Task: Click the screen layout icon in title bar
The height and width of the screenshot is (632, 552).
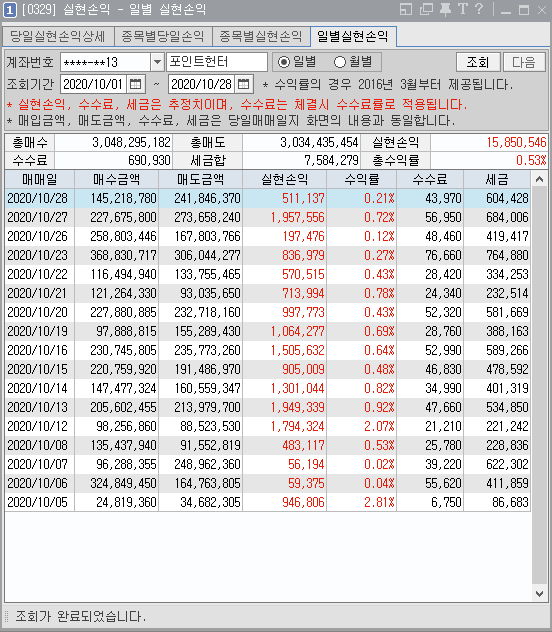Action: point(406,9)
